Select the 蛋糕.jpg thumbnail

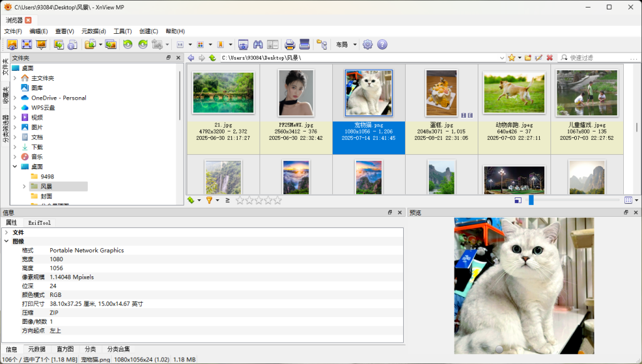(x=441, y=93)
